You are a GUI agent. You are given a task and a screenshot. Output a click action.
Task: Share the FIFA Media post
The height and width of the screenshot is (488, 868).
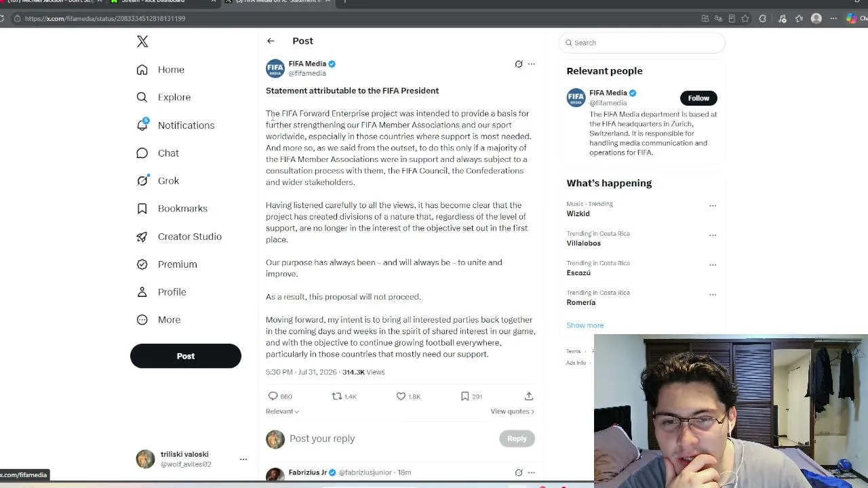(529, 396)
